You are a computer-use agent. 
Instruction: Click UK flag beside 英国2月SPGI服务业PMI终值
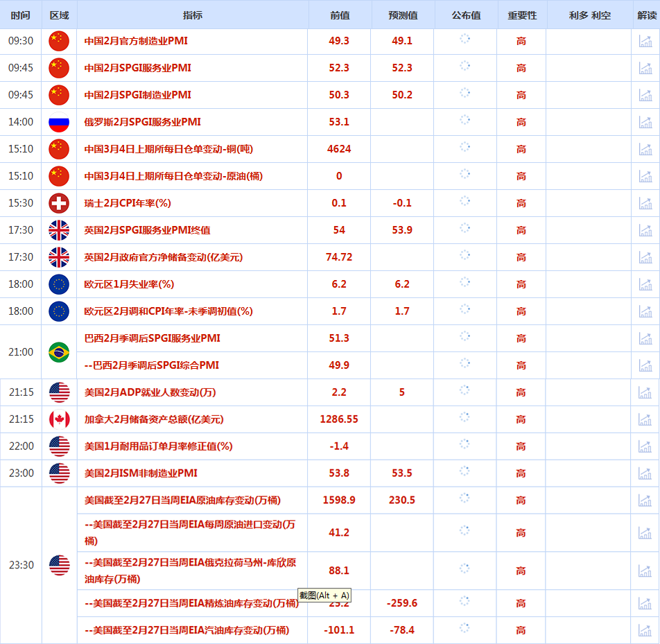[x=59, y=230]
